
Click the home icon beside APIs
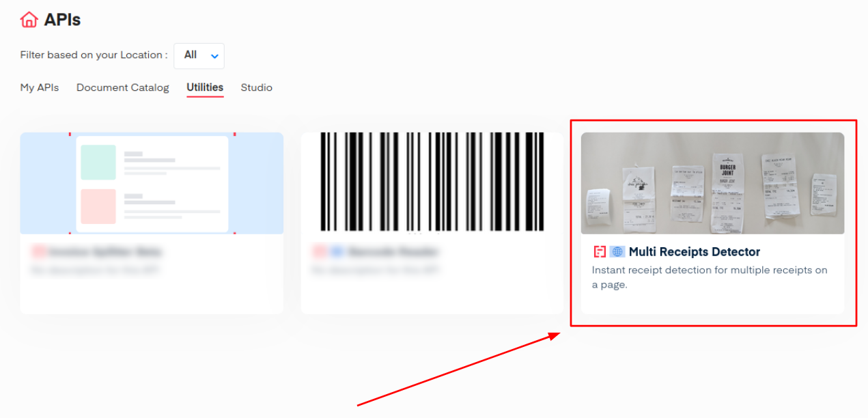point(29,20)
